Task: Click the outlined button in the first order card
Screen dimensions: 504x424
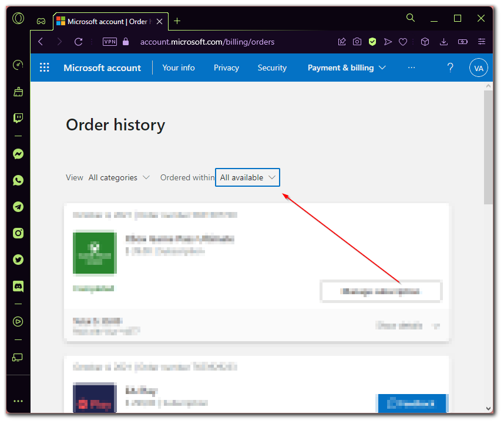Action: click(x=381, y=291)
